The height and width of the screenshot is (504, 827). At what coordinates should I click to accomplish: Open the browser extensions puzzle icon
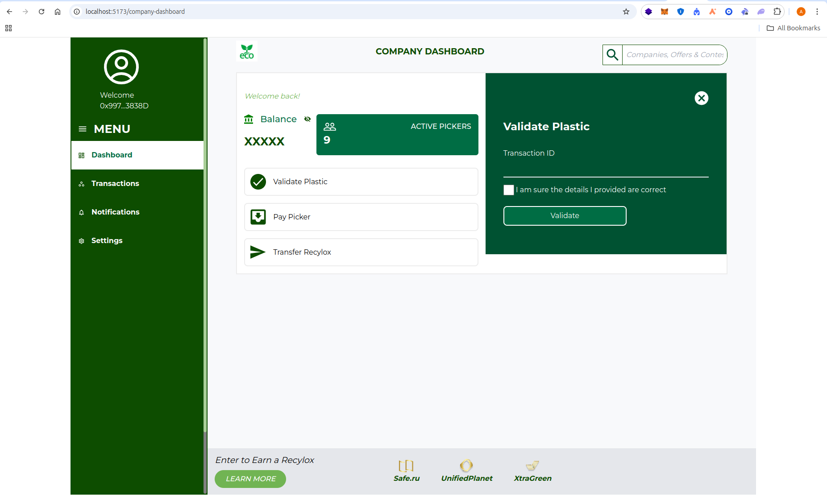777,12
